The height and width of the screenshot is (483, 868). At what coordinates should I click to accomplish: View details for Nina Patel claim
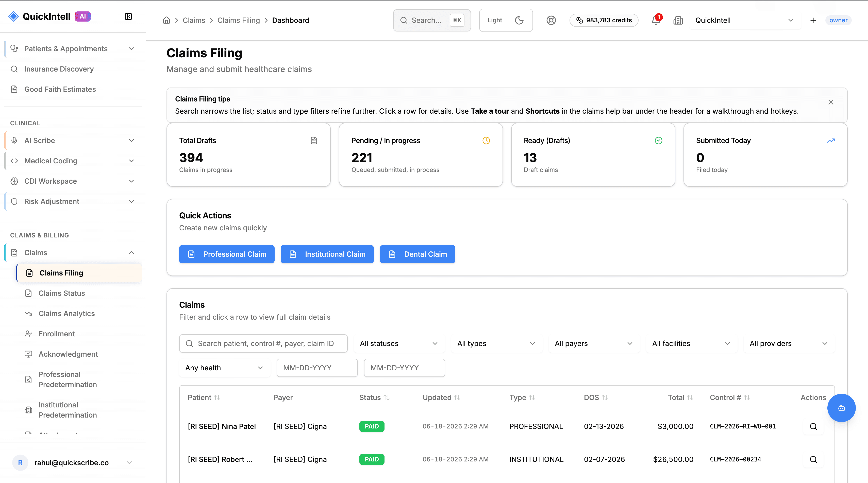(813, 426)
